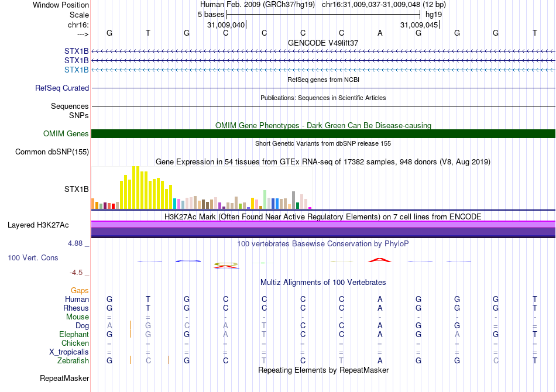Click the Zebrafish species row label
Image resolution: width=556 pixels, height=392 pixels.
click(x=73, y=360)
